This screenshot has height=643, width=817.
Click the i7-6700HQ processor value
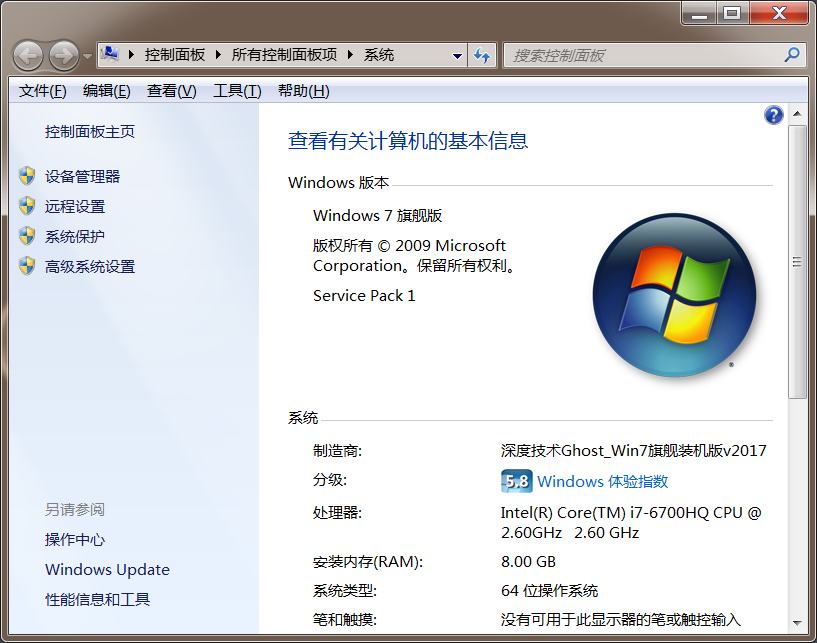coord(630,523)
